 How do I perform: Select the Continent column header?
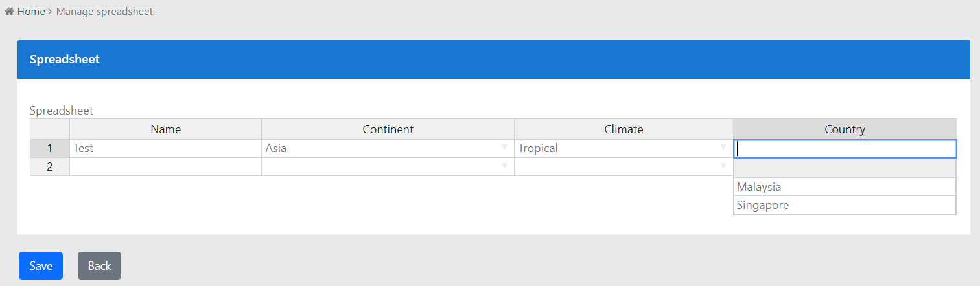(x=388, y=129)
